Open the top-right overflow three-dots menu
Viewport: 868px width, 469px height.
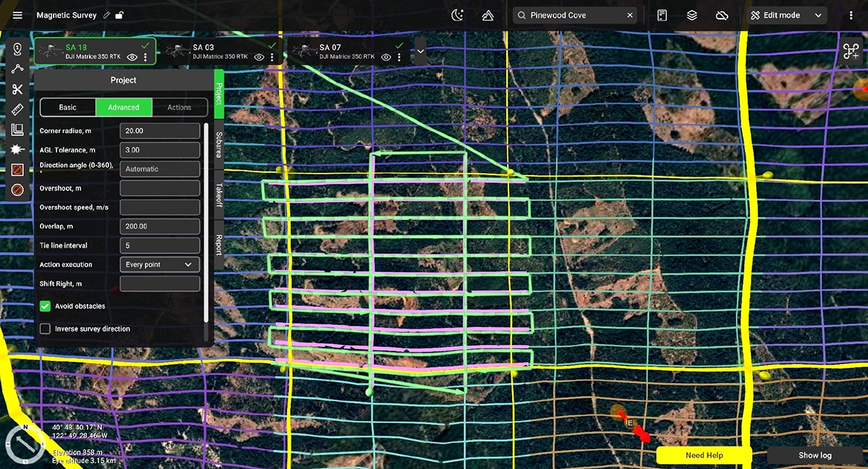(851, 15)
